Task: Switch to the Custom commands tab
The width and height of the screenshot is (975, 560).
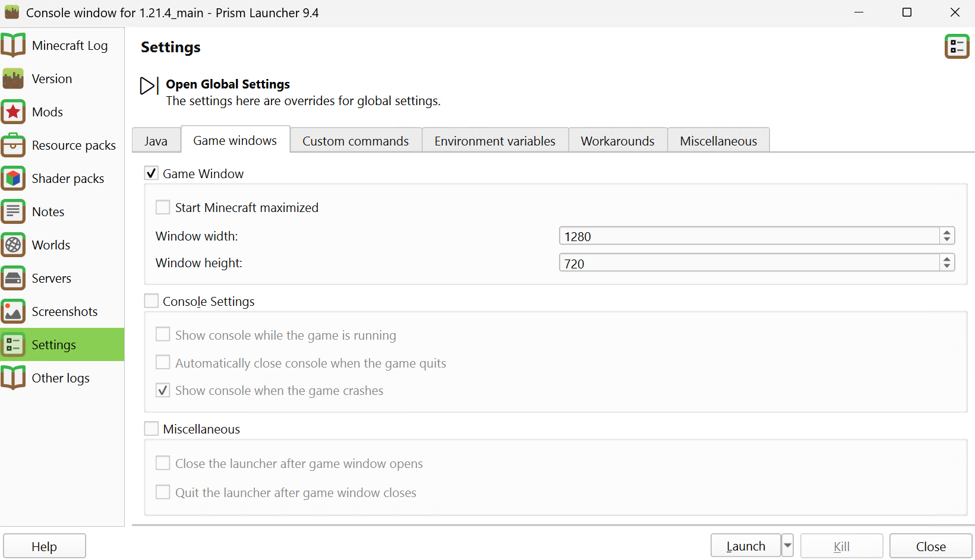Action: 356,141
